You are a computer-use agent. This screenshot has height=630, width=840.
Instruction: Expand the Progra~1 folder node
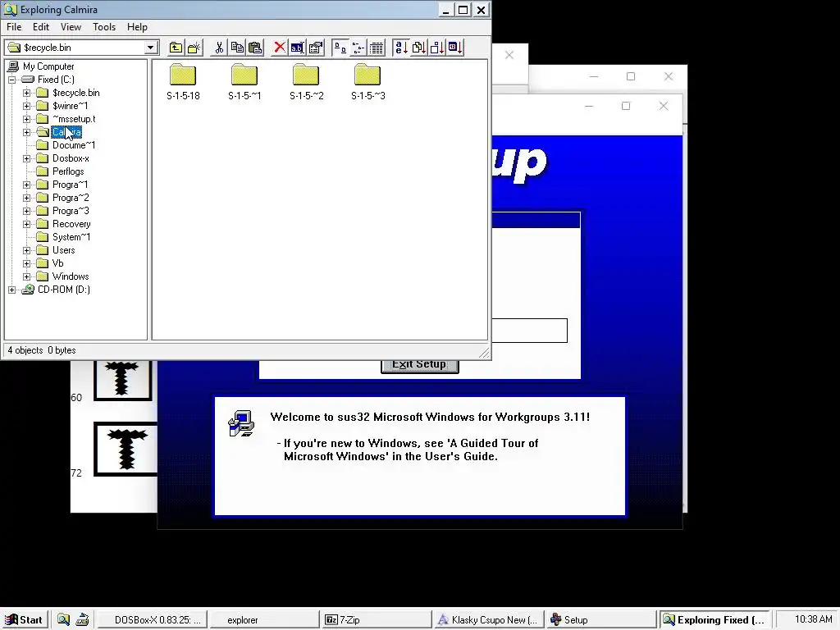tap(27, 185)
